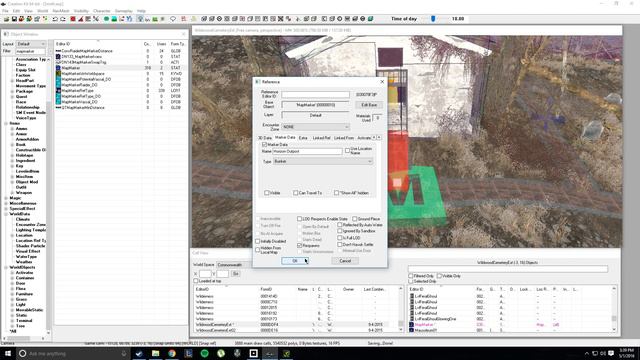Check the Ground Piece option
The width and height of the screenshot is (640, 360).
tap(355, 219)
